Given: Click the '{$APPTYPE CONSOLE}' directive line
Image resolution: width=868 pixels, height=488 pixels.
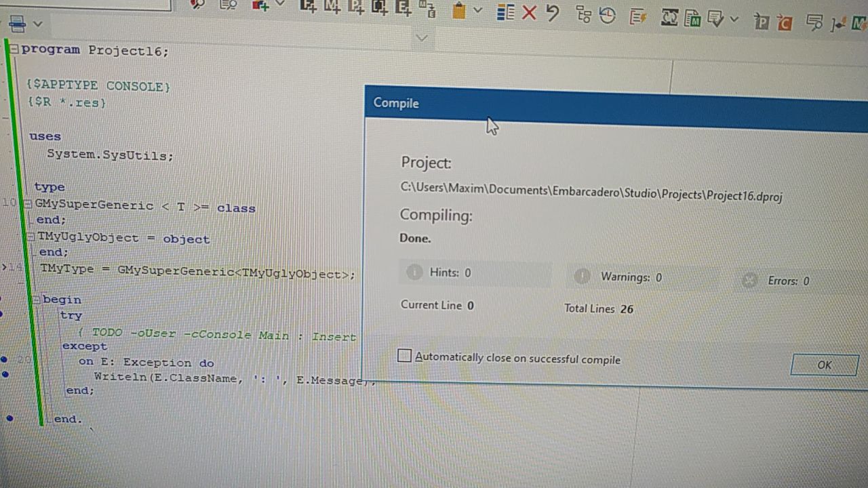Looking at the screenshot, I should tap(98, 86).
